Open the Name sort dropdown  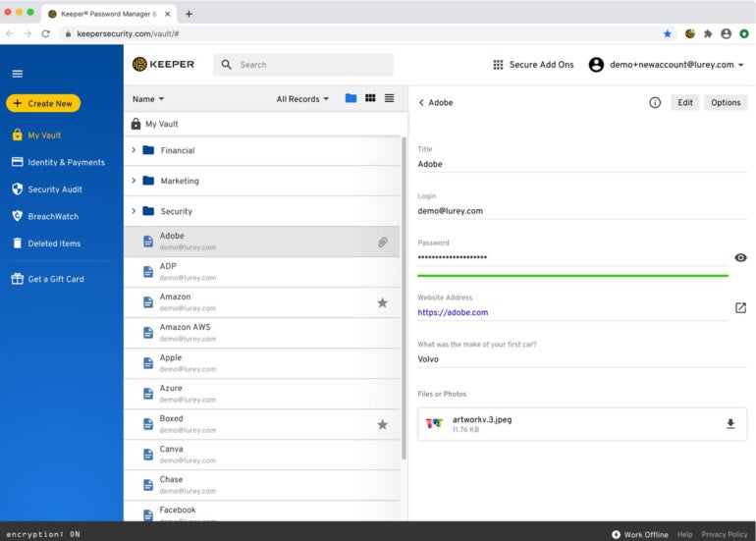pyautogui.click(x=148, y=99)
